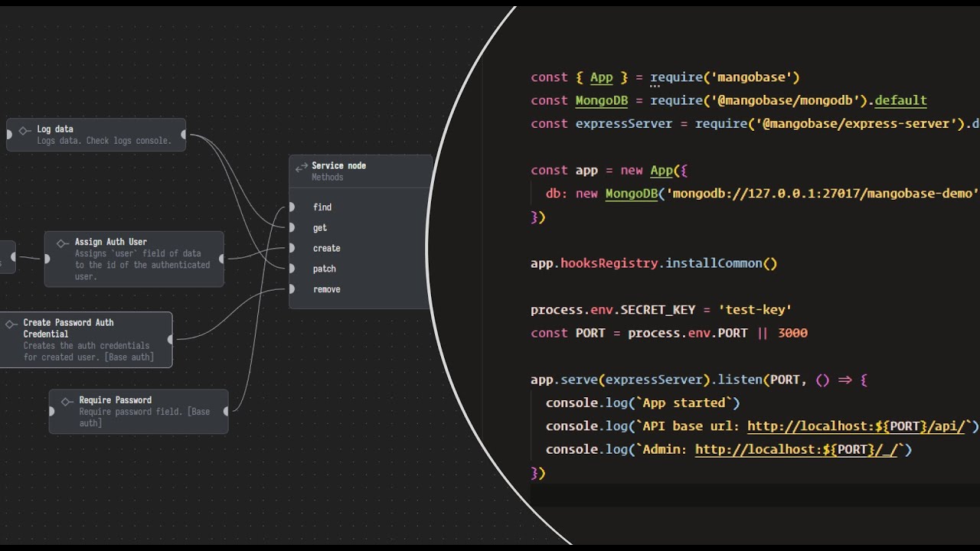This screenshot has width=980, height=551.
Task: Select the 'remove' method label in Service node
Action: point(327,289)
